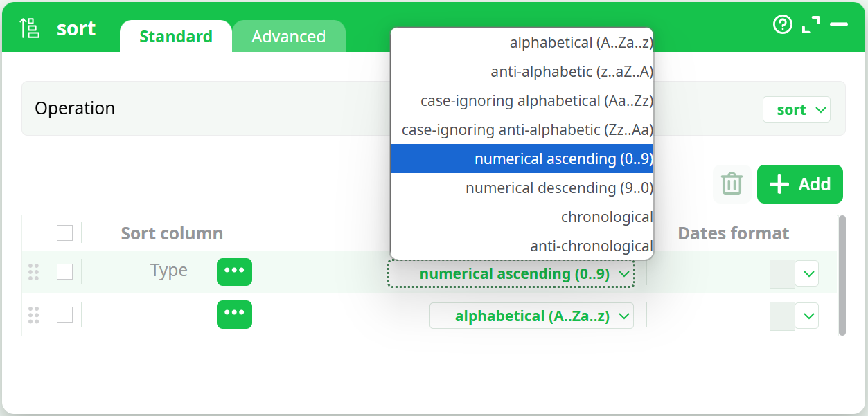The image size is (868, 416).
Task: Click the trash icon to delete rows
Action: click(x=731, y=184)
